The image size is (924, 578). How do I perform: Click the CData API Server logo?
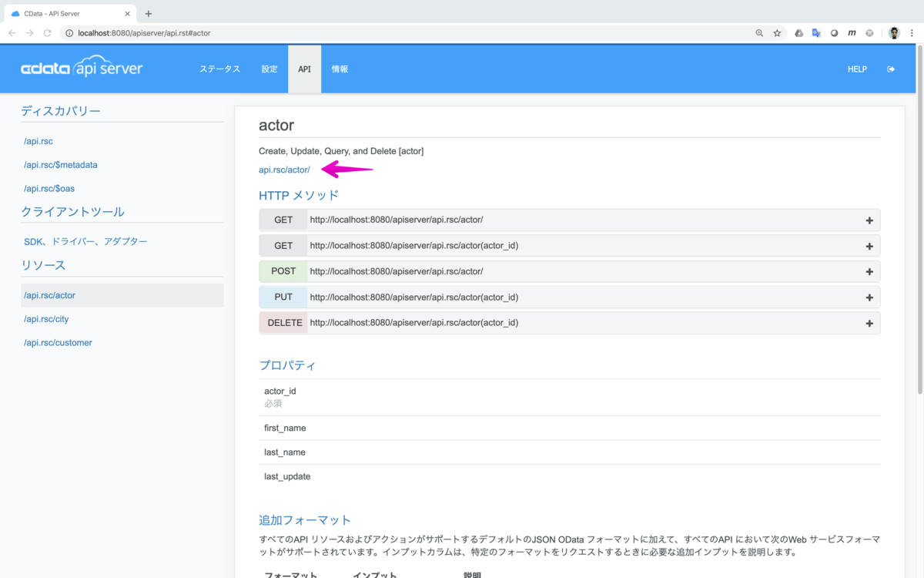coord(82,69)
